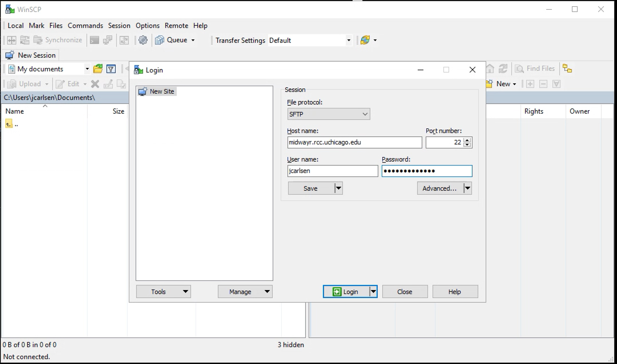Image resolution: width=617 pixels, height=364 pixels.
Task: Click the Properties icon in local toolbar
Action: 121,84
